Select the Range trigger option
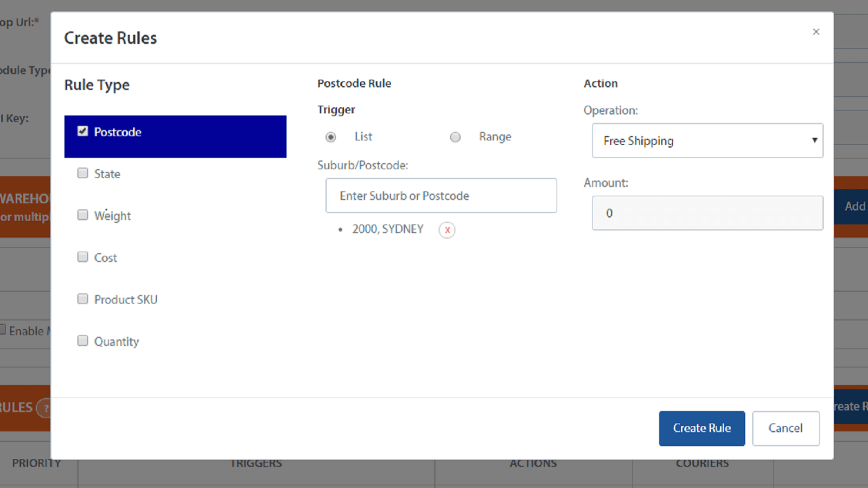The image size is (868, 488). click(455, 137)
